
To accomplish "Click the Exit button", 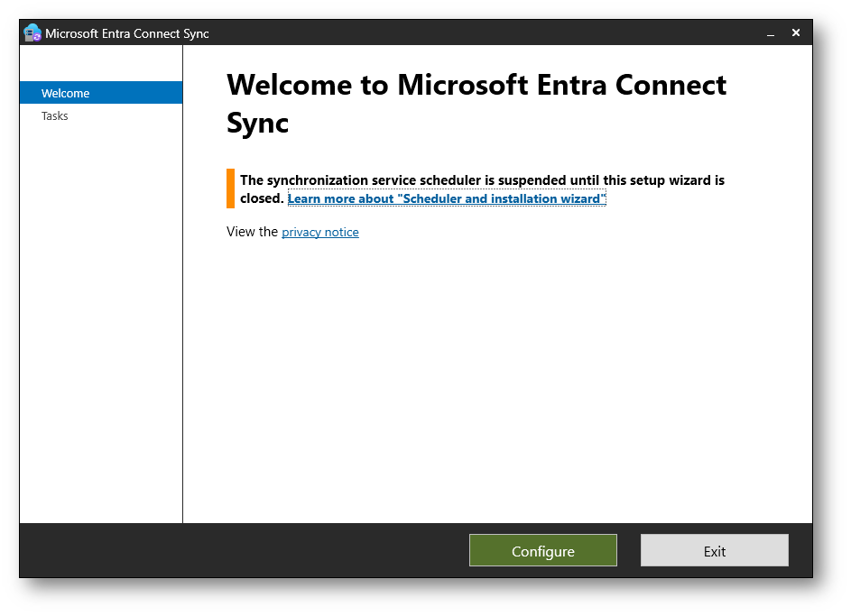I will [x=714, y=550].
